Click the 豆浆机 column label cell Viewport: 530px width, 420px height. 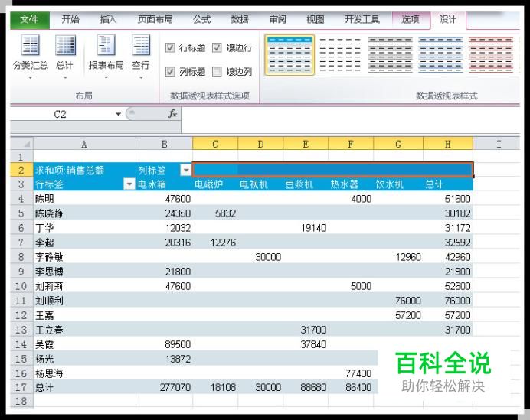(306, 184)
